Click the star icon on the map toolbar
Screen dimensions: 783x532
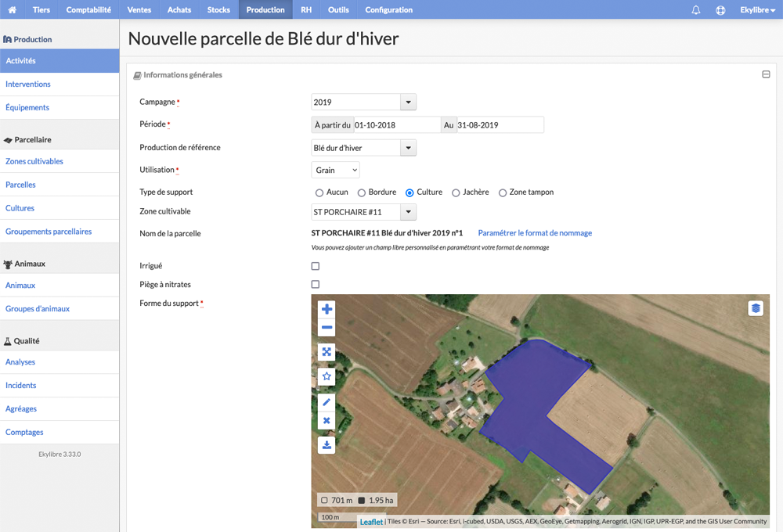(x=327, y=376)
